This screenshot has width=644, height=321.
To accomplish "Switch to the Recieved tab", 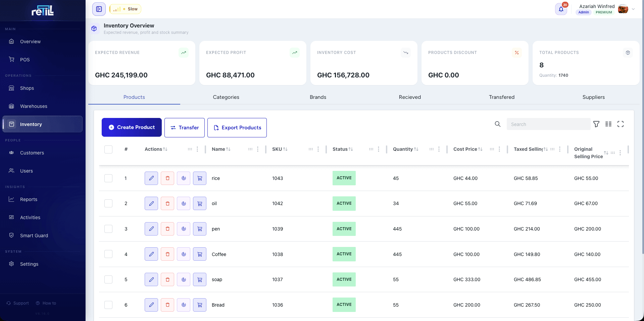I will tap(410, 97).
